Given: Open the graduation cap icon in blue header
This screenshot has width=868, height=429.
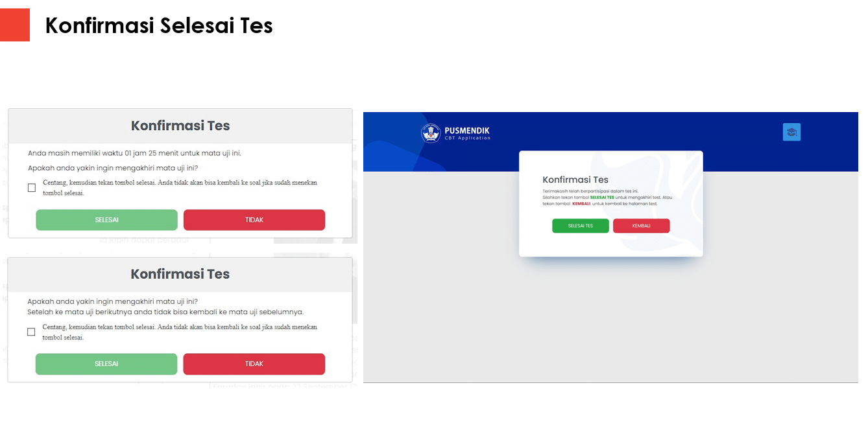Looking at the screenshot, I should tap(791, 132).
